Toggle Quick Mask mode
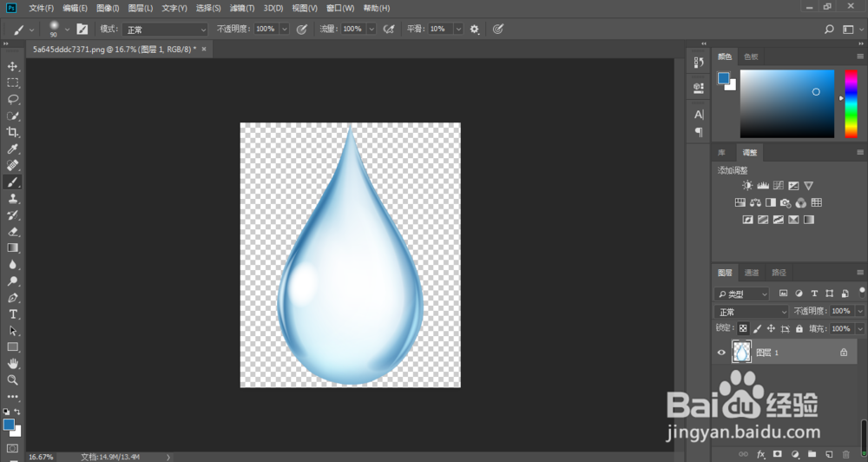868x462 pixels. (12, 447)
